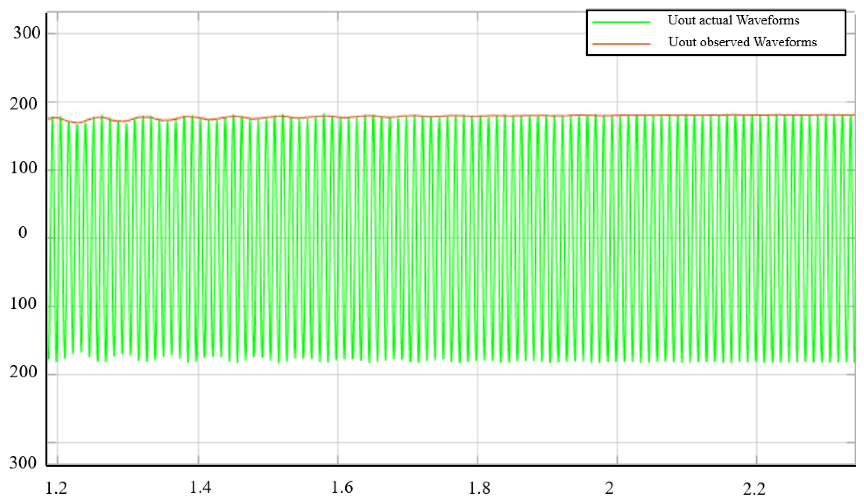The image size is (864, 504).
Task: Click the 1.8 x-axis tick label
Action: coord(479,488)
